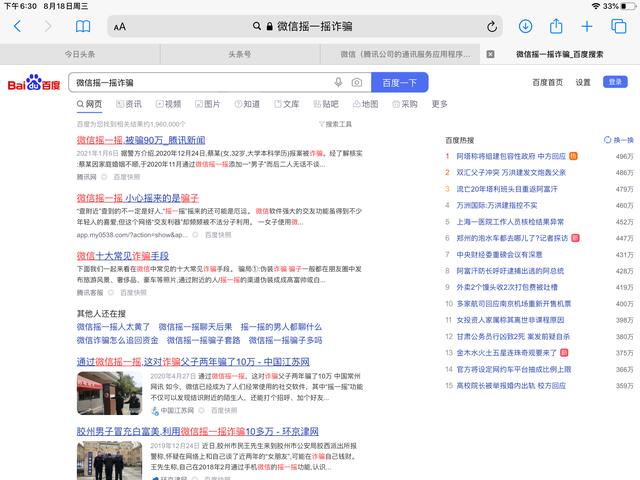Tap the Wi-Fi icon in status bar
Image resolution: width=640 pixels, height=480 pixels.
(x=596, y=6)
